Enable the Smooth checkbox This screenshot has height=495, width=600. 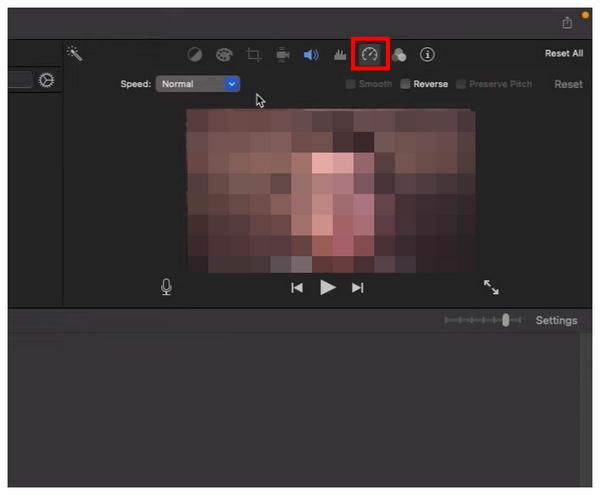(350, 84)
